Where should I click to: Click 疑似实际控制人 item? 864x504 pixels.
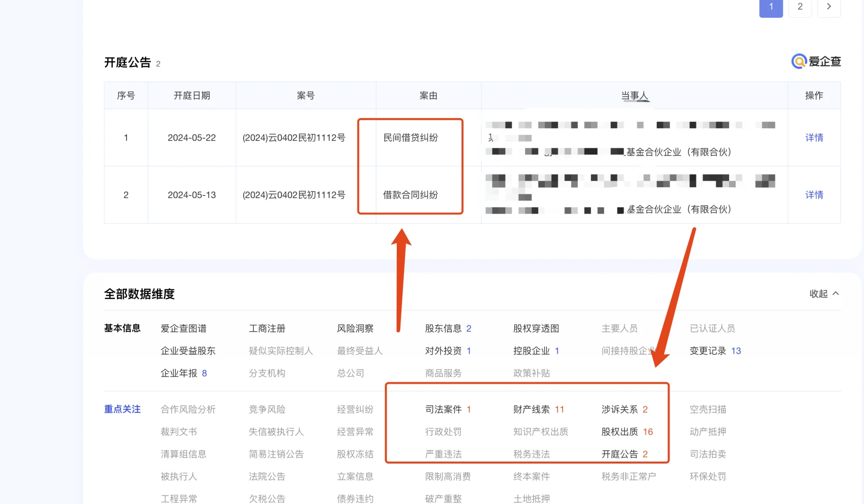click(x=281, y=351)
